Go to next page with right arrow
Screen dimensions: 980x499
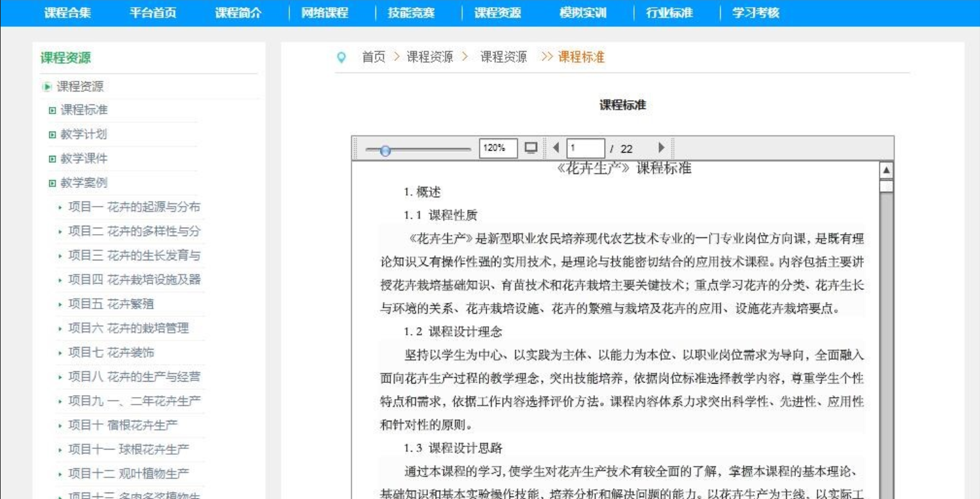coord(661,148)
